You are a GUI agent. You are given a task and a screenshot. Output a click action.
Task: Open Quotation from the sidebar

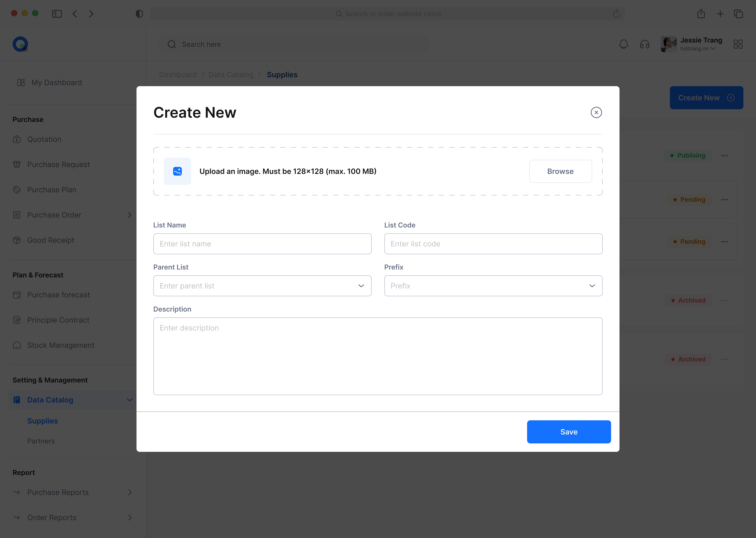coord(44,139)
